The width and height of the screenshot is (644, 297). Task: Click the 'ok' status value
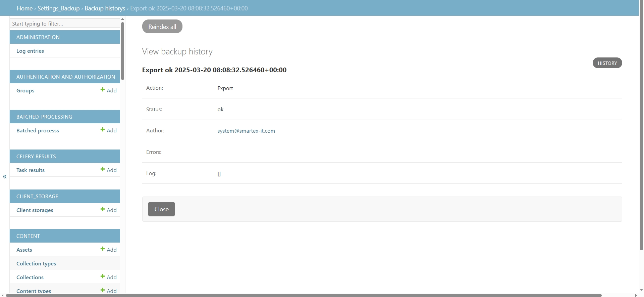coord(220,109)
